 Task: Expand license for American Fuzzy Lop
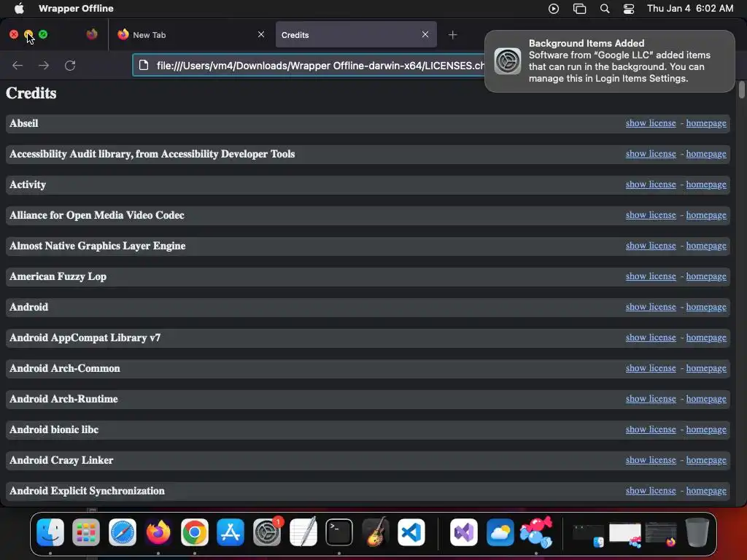651,276
